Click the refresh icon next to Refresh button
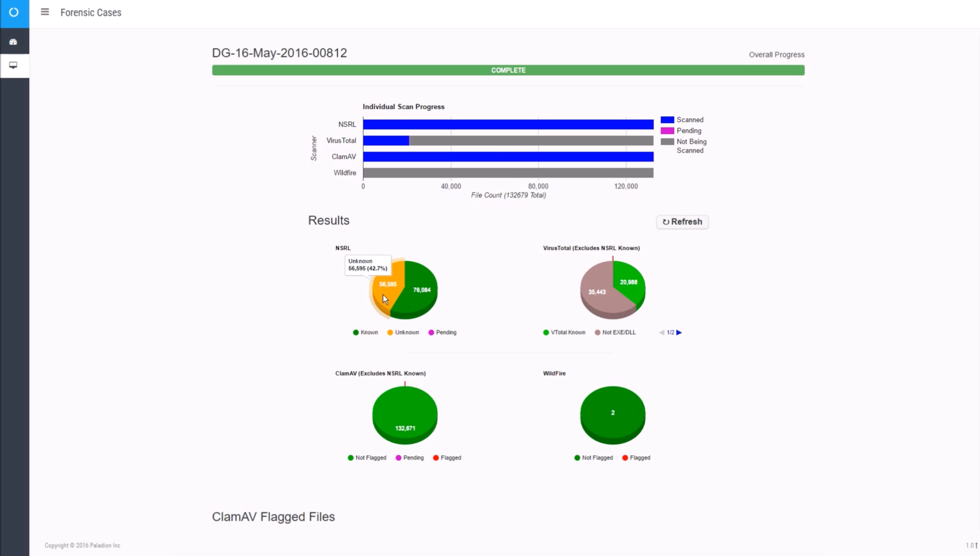Image resolution: width=980 pixels, height=556 pixels. (666, 222)
